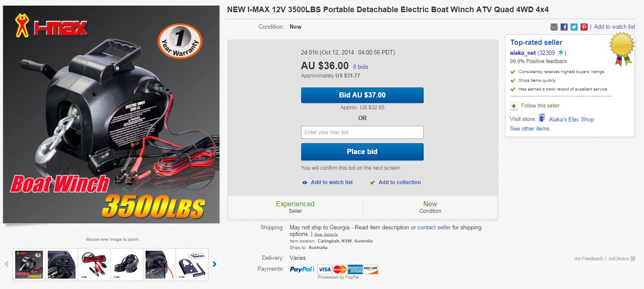Share the listing via email icon
644x289 pixels.
tap(554, 27)
